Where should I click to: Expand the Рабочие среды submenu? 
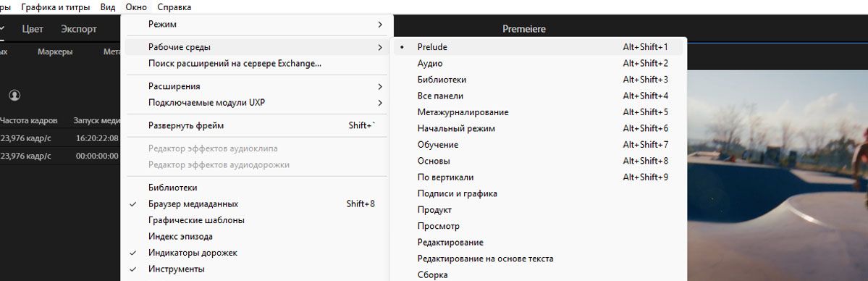click(257, 47)
